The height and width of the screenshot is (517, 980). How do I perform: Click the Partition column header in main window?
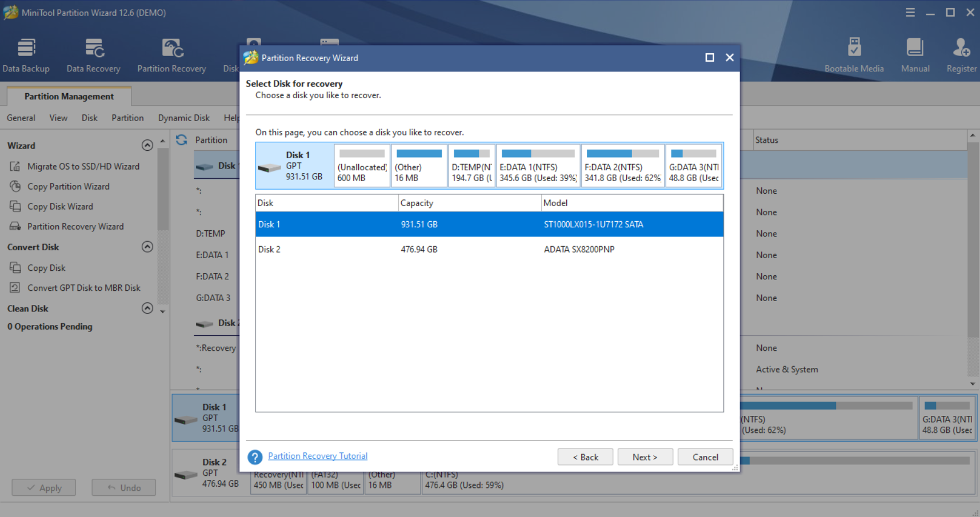point(211,140)
